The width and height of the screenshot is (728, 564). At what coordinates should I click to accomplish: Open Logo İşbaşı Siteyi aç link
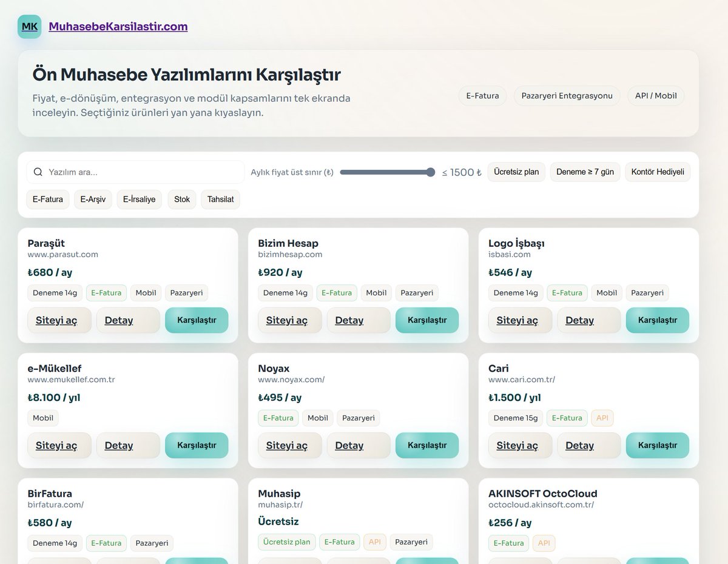click(521, 320)
